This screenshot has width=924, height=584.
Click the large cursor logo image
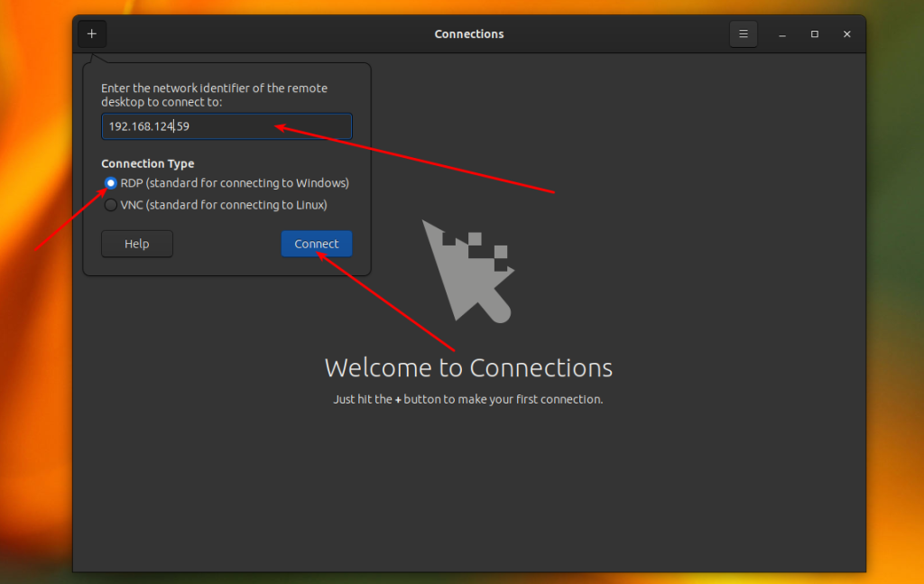(x=468, y=272)
